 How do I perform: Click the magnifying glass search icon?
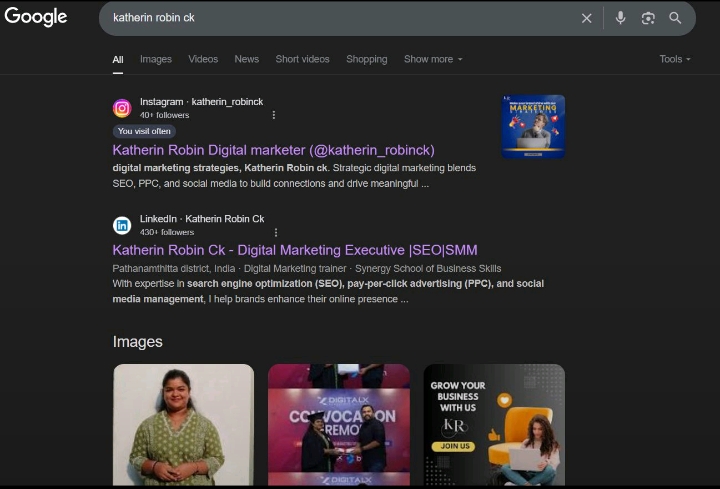coord(676,18)
